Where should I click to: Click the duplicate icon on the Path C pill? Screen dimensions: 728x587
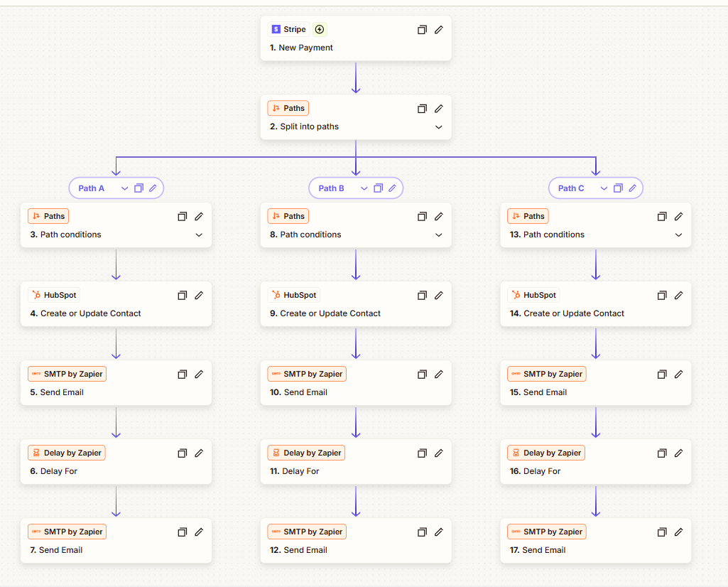(617, 188)
